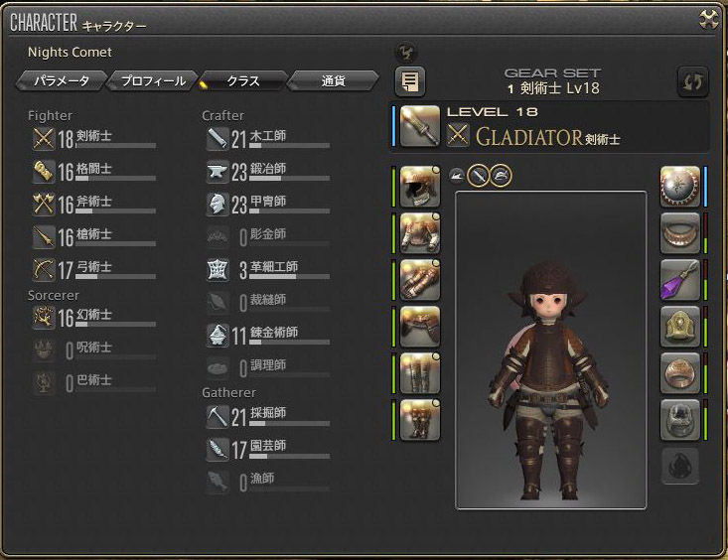The width and height of the screenshot is (728, 560).
Task: Open the プロフィール tab
Action: 153,81
